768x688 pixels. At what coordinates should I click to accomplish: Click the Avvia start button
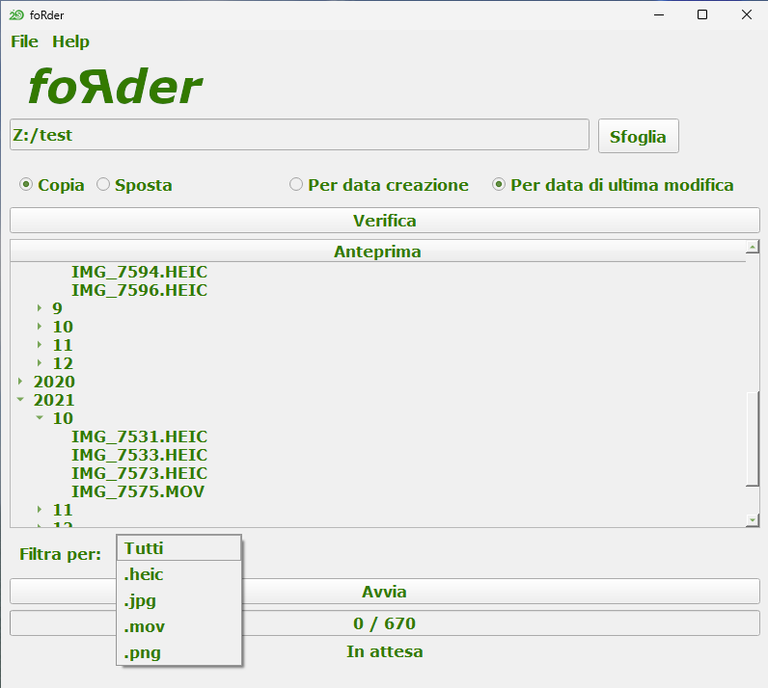click(x=384, y=592)
